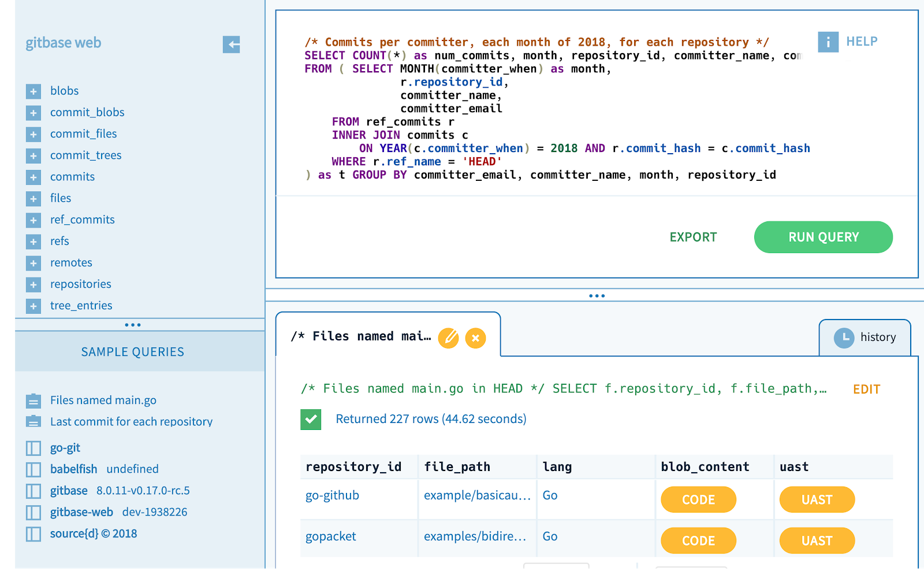
Task: Switch to the history tab
Action: coord(879,337)
